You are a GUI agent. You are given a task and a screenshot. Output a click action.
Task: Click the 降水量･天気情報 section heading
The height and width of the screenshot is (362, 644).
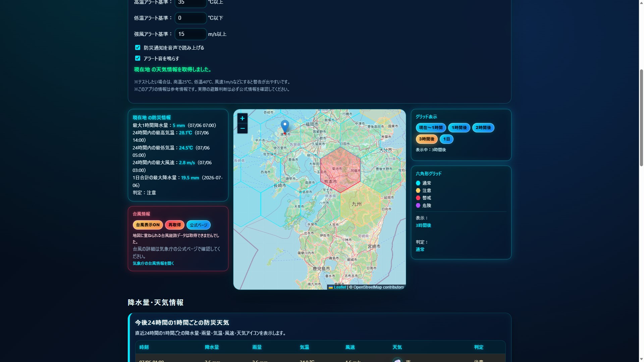pos(156,302)
